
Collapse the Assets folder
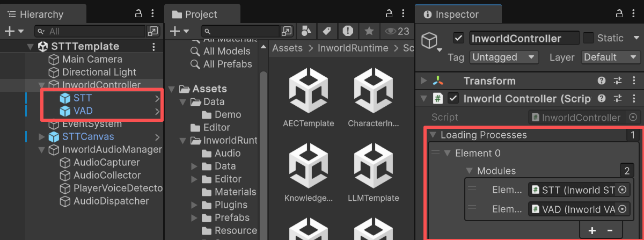tap(172, 89)
